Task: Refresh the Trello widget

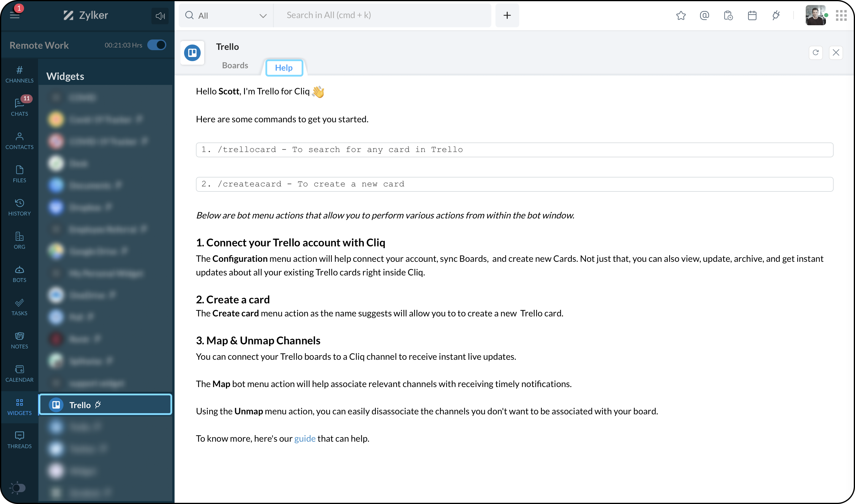Action: [x=816, y=53]
